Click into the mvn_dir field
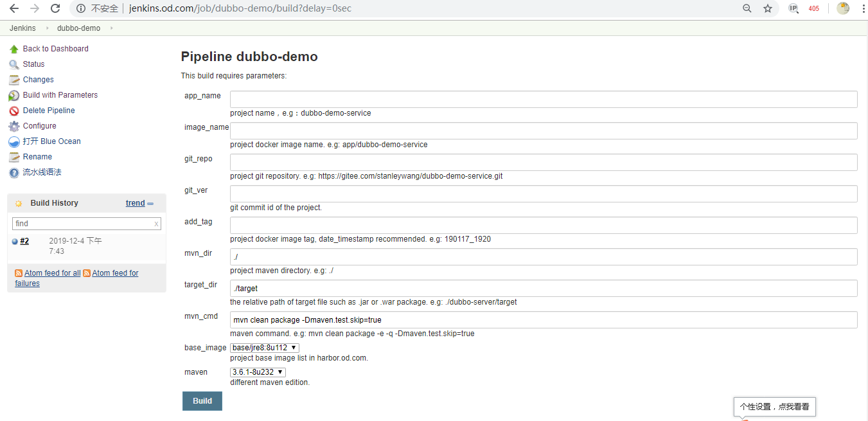Viewport: 868px width, 421px height. point(544,256)
